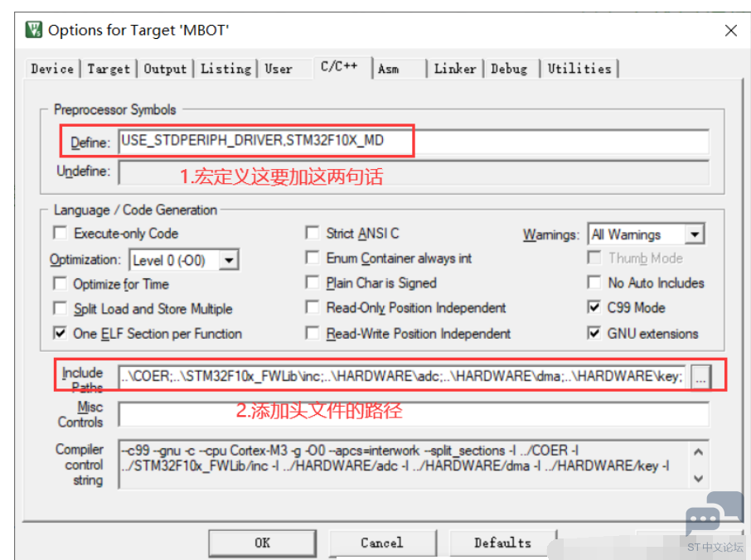
Task: Toggle Read-Write Position Independent checkbox
Action: 313,333
